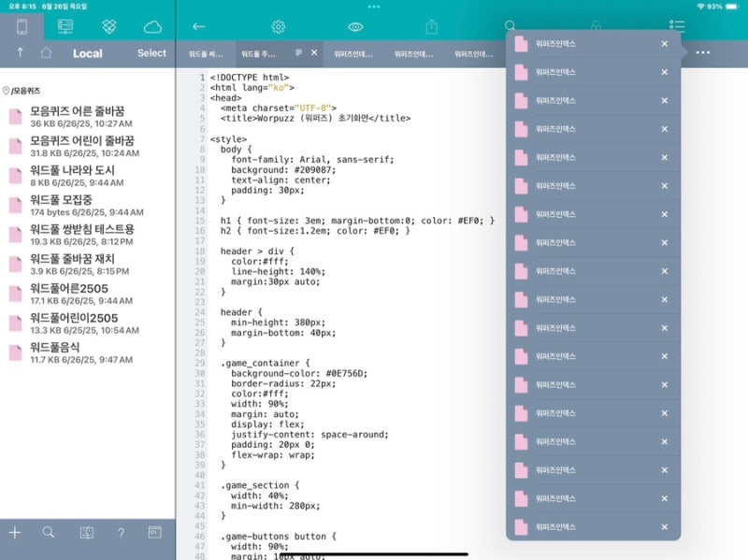Open help with the question mark icon
Viewport: 748px width, 560px height.
point(122,533)
